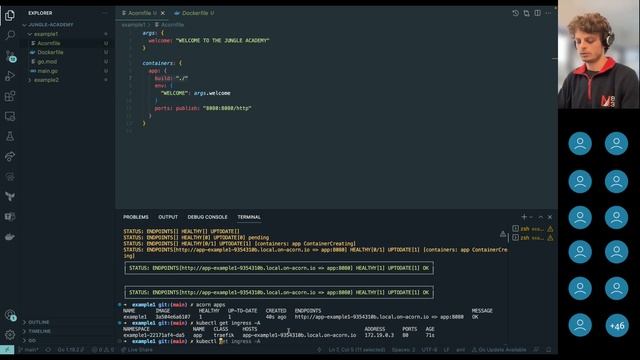Open the notifications bell in the status bar
The height and width of the screenshot is (360, 640).
tap(549, 349)
